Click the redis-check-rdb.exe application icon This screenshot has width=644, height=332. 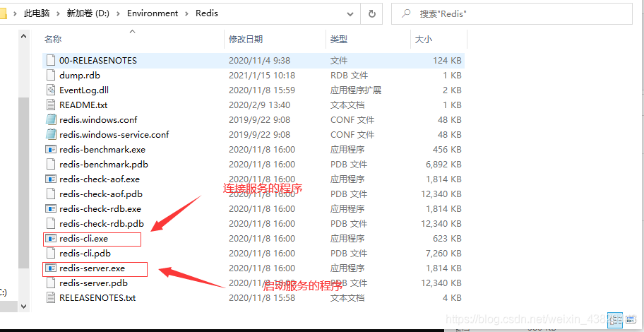51,208
